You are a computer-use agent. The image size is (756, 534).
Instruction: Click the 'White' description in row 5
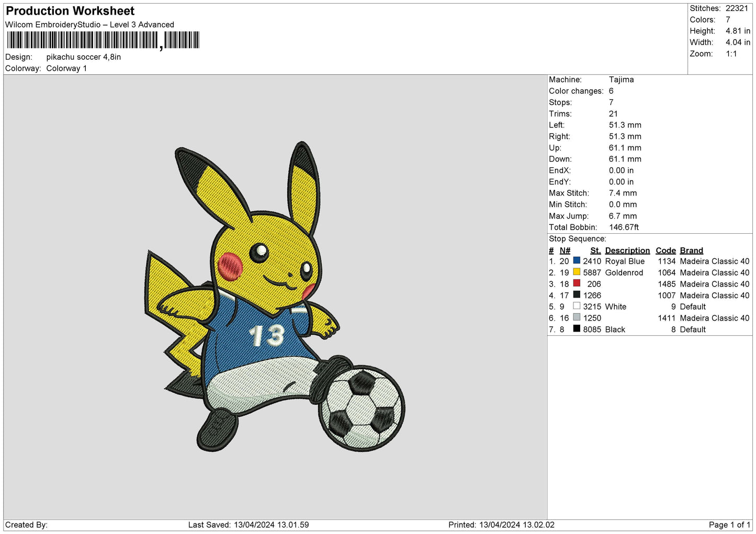point(616,306)
